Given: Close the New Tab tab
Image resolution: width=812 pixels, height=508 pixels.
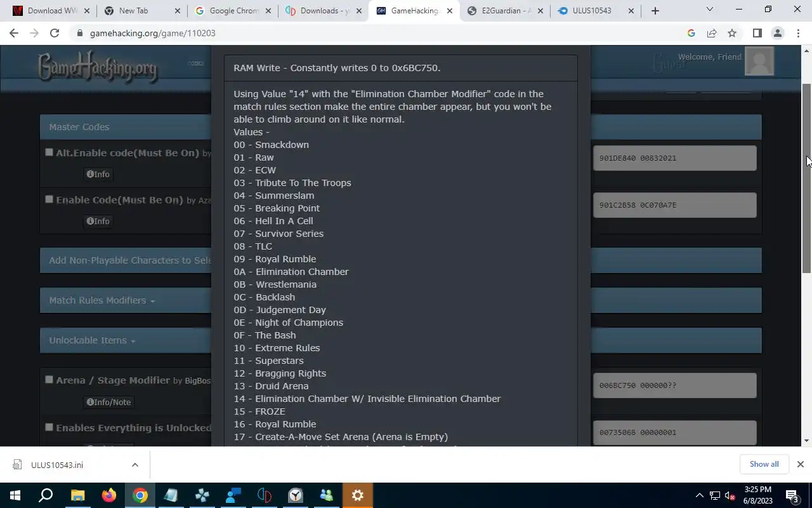Looking at the screenshot, I should [177, 11].
